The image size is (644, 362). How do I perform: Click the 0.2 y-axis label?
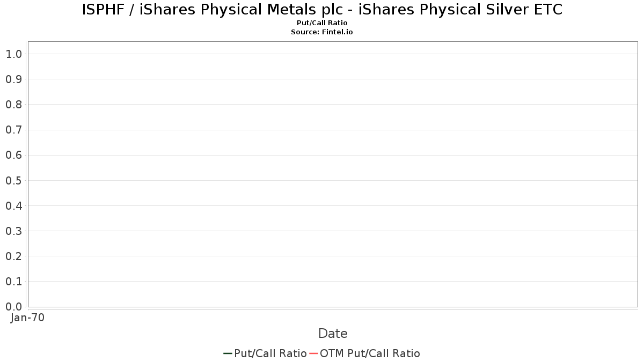tap(13, 256)
